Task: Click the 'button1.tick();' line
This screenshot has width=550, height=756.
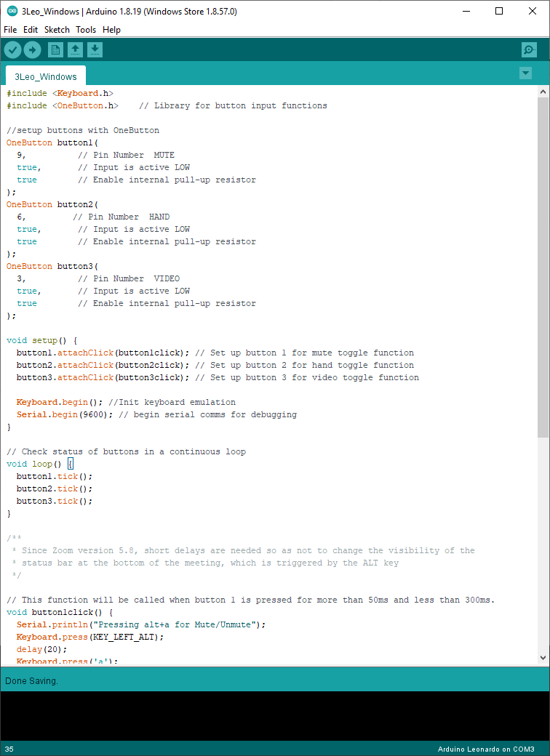Action: 55,476
